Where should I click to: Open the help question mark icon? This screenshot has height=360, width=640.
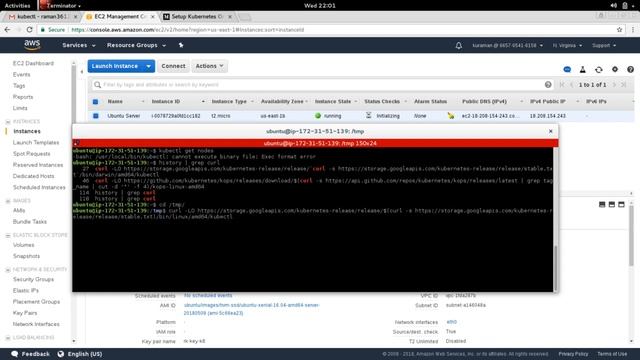[630, 69]
